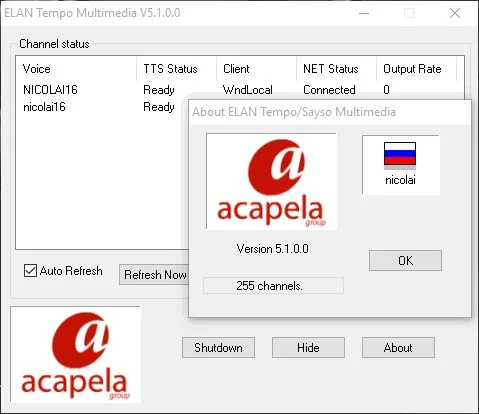Click the Refresh Now button
Screen dimensions: 479x414
(x=154, y=275)
